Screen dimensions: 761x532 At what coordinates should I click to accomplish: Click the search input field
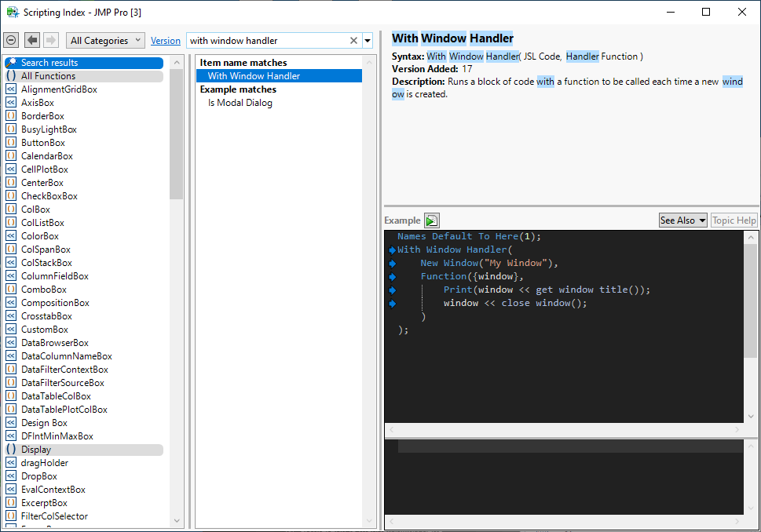(267, 41)
